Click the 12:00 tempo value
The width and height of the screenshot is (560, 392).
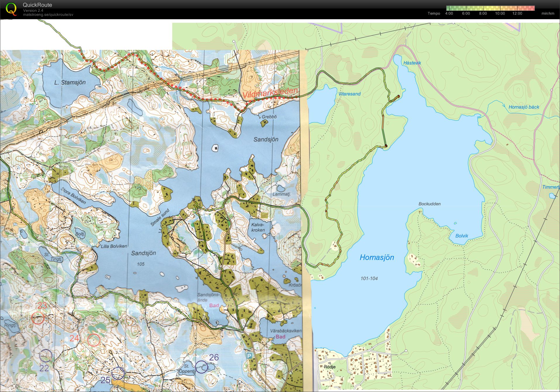pyautogui.click(x=517, y=13)
